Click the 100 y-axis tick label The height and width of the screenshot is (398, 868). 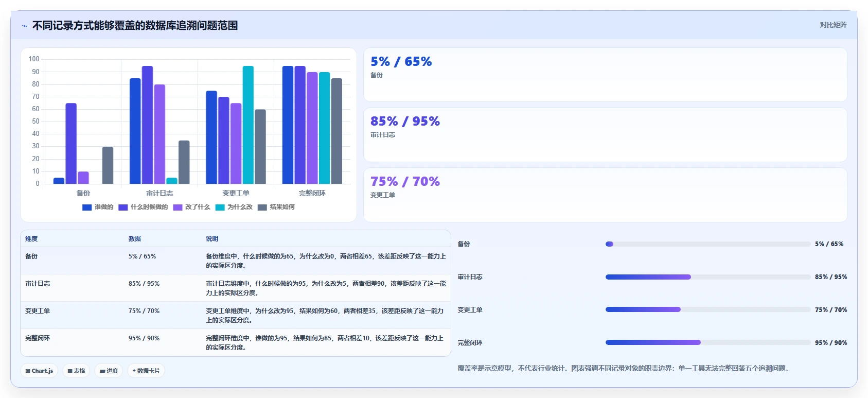(34, 59)
